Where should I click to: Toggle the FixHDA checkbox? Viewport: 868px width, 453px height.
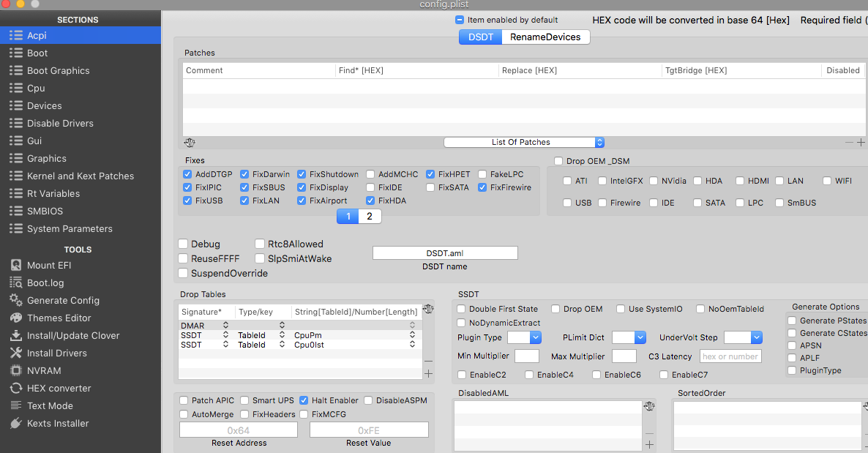point(370,201)
